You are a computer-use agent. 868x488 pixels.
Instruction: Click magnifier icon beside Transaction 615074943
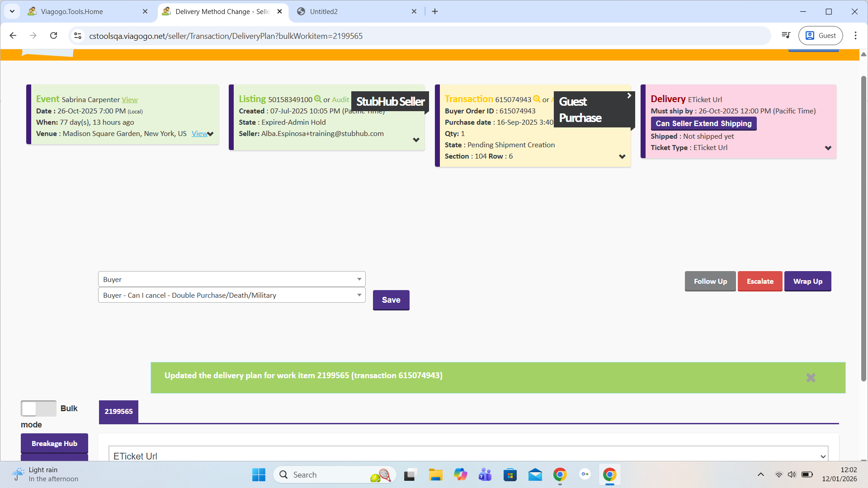pyautogui.click(x=537, y=99)
